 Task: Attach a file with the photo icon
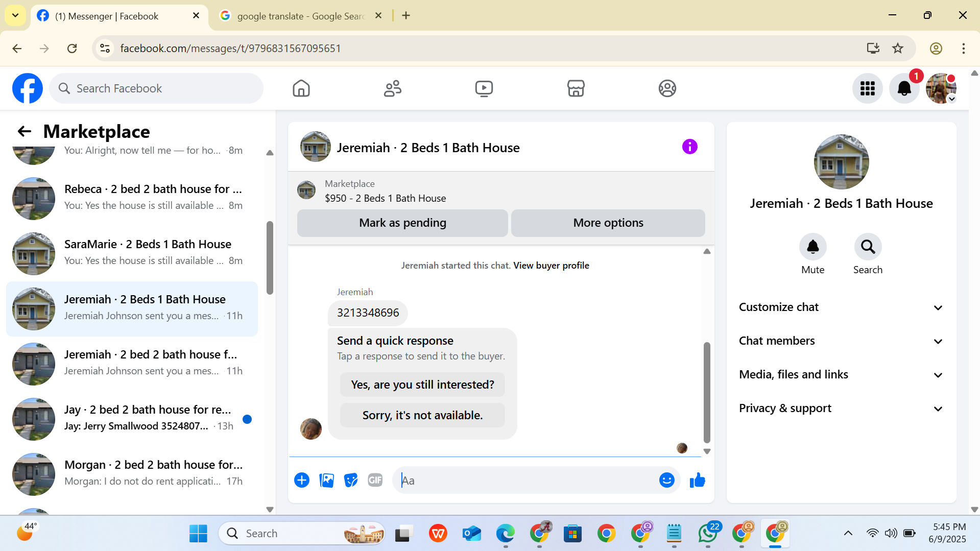click(x=326, y=481)
